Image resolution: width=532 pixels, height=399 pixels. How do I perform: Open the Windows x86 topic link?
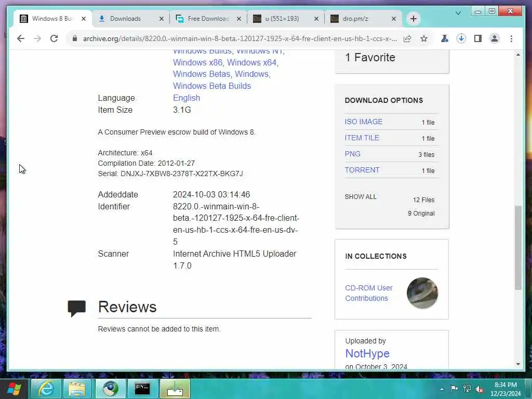point(197,62)
